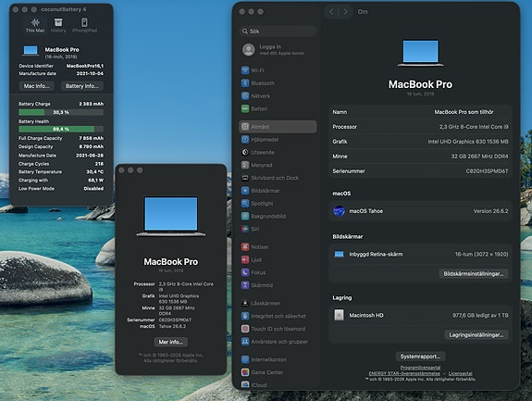Click the Systemrapport... button
This screenshot has width=532, height=401.
click(x=420, y=357)
